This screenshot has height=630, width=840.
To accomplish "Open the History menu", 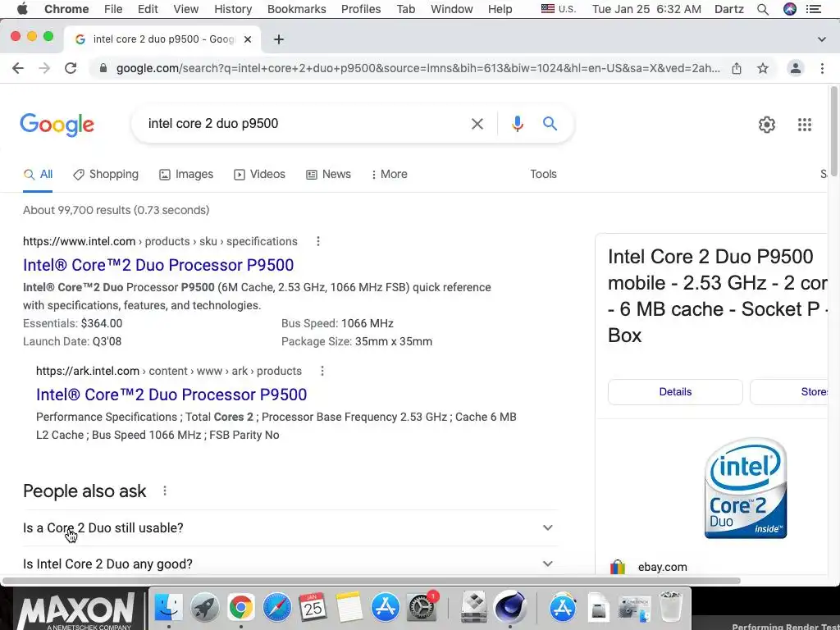I will click(x=232, y=9).
